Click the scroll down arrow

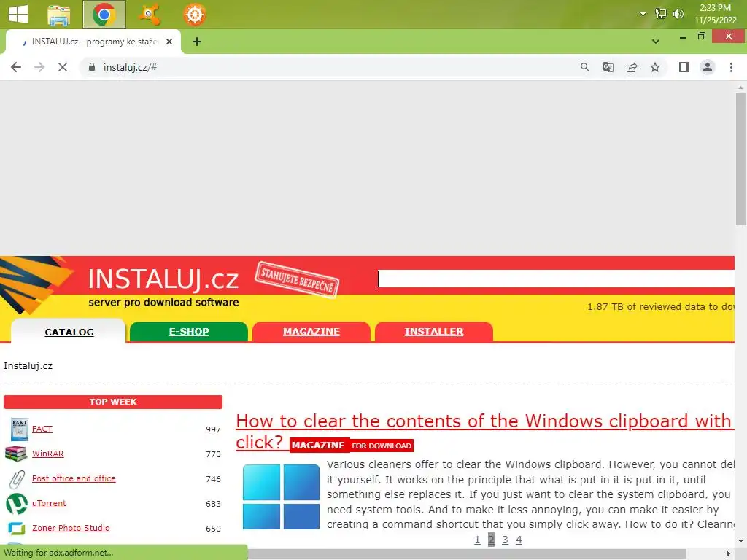click(740, 541)
